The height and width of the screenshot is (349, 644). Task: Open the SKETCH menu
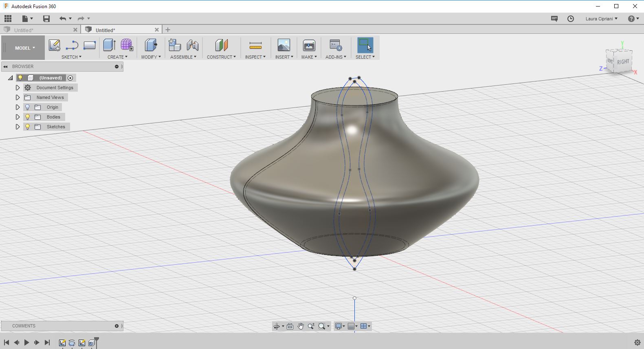click(x=71, y=57)
